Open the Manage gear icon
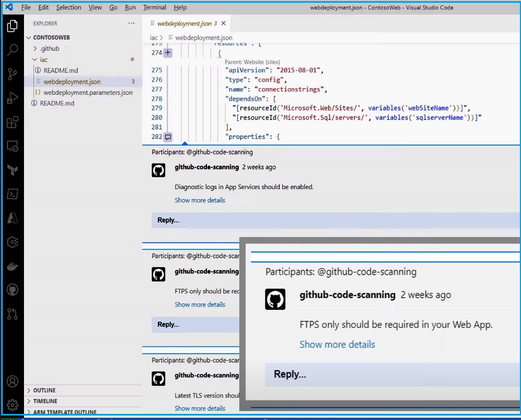 click(12, 405)
